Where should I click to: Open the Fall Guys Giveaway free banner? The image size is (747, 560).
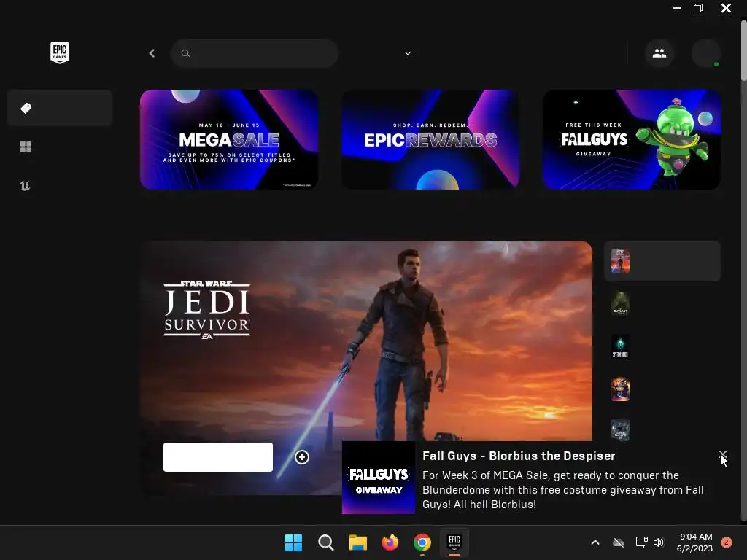[632, 139]
